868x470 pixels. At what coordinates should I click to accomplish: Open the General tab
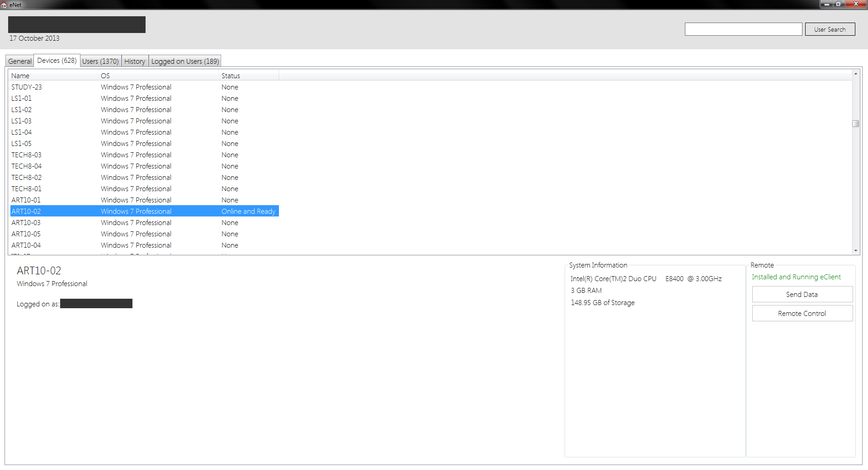click(20, 61)
